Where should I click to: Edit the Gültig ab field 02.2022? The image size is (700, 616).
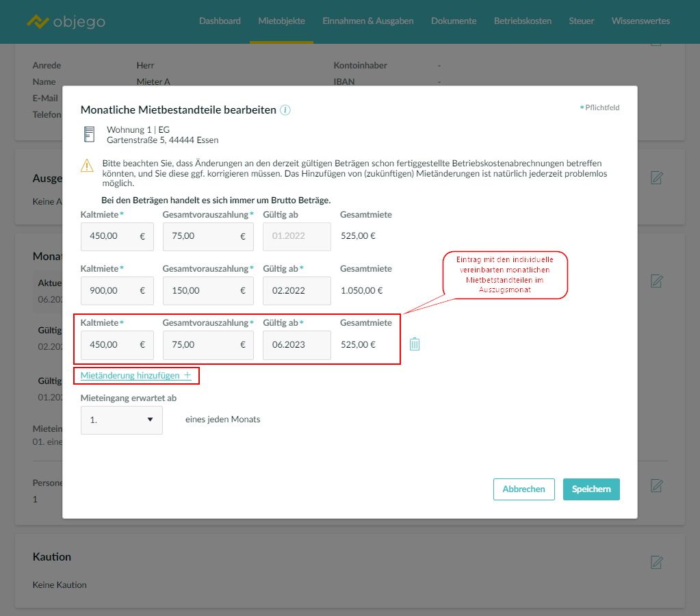pyautogui.click(x=296, y=291)
